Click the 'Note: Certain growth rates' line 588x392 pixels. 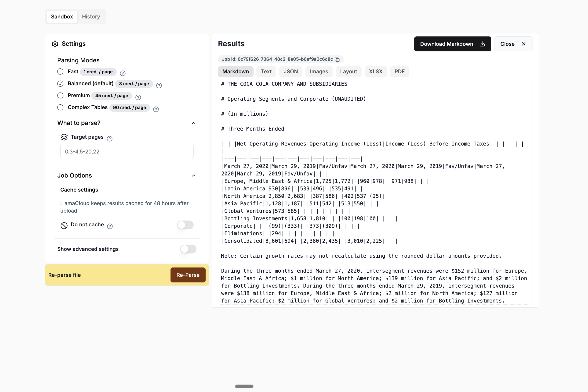[x=361, y=256]
